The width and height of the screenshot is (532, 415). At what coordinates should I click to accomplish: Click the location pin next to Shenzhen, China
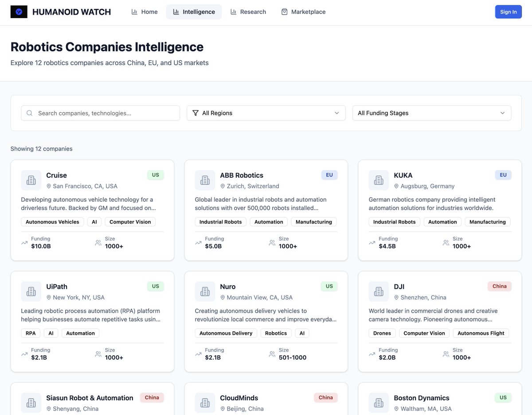pyautogui.click(x=396, y=297)
